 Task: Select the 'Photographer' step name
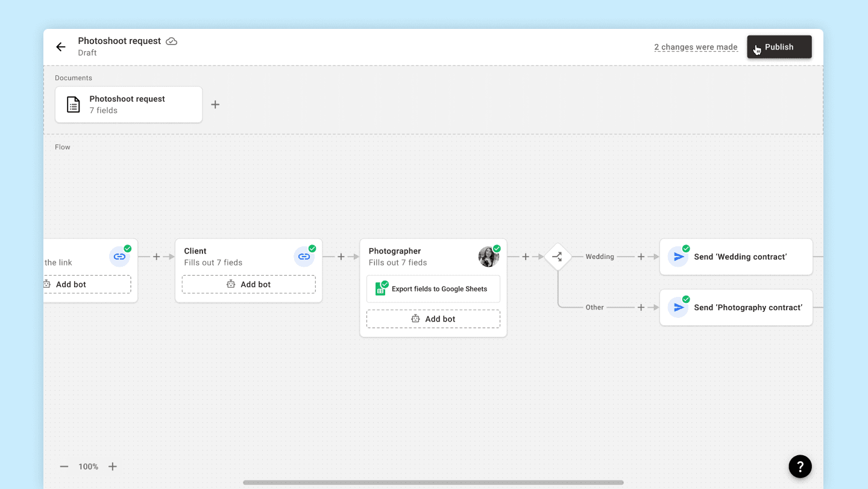point(395,251)
